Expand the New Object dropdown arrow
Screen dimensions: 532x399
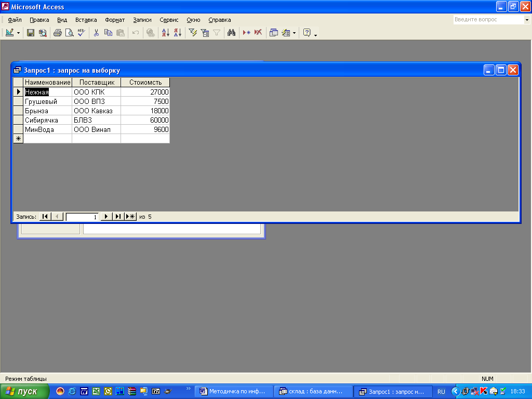coord(294,33)
